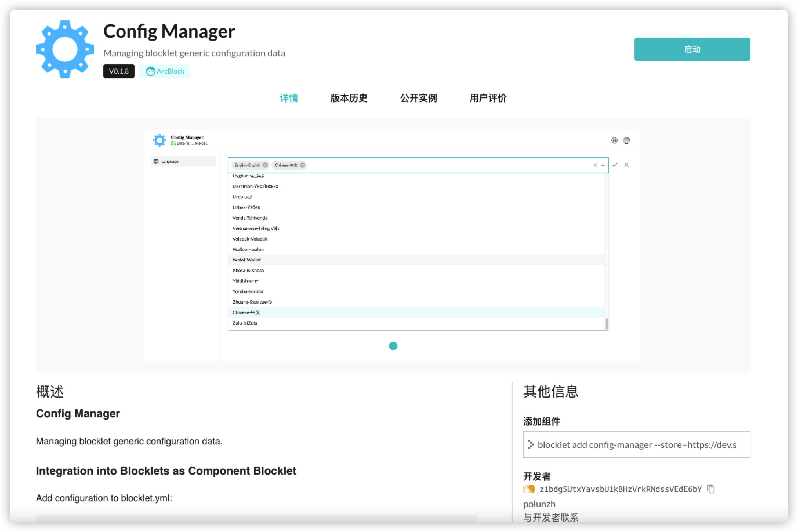Select Xhosa-isiXhosa option

pos(416,270)
